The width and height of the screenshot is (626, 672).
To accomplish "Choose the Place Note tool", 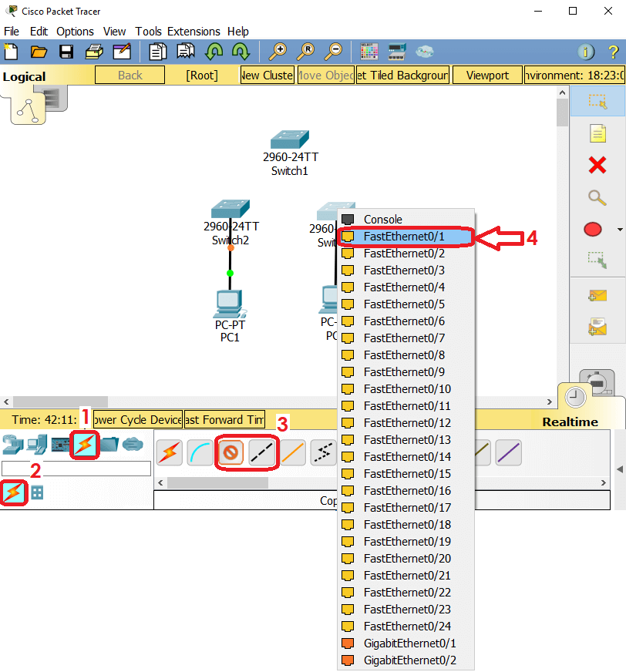I will tap(597, 133).
